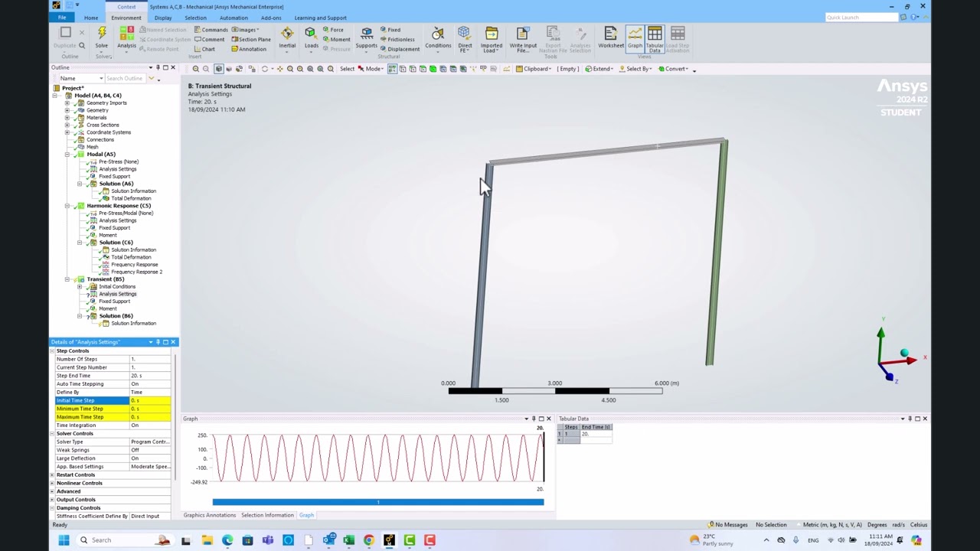Click the Auto Time Stepping value On
980x551 pixels.
pyautogui.click(x=150, y=384)
